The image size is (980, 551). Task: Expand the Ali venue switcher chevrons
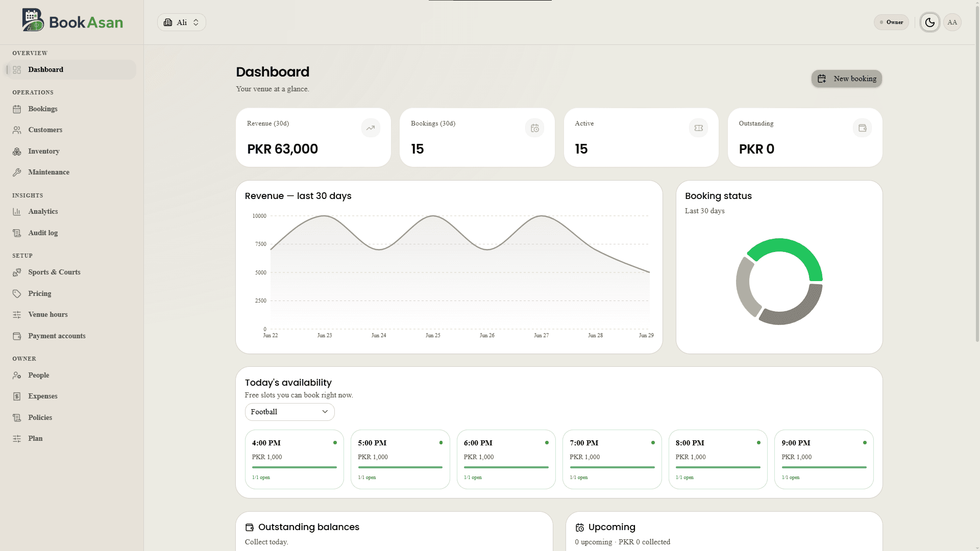[195, 22]
